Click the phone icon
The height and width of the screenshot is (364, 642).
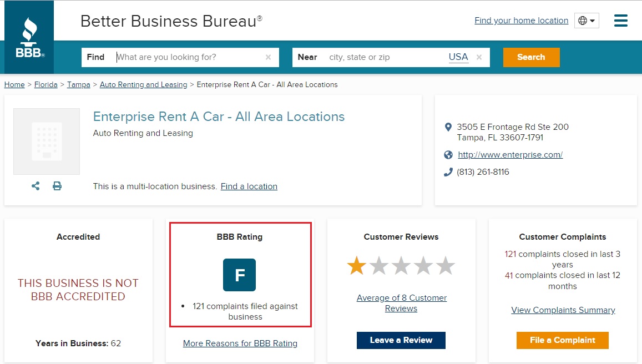[448, 172]
